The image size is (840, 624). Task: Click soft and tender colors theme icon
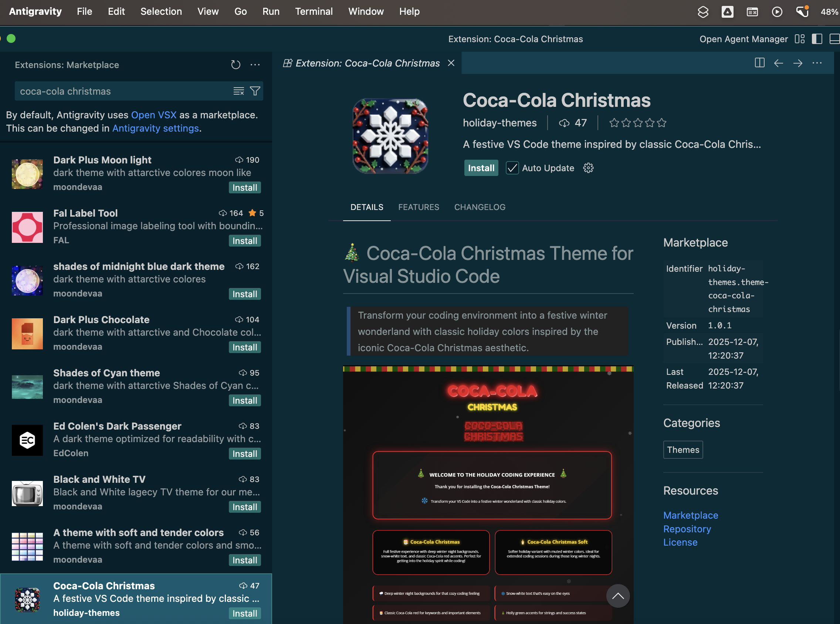coord(27,547)
